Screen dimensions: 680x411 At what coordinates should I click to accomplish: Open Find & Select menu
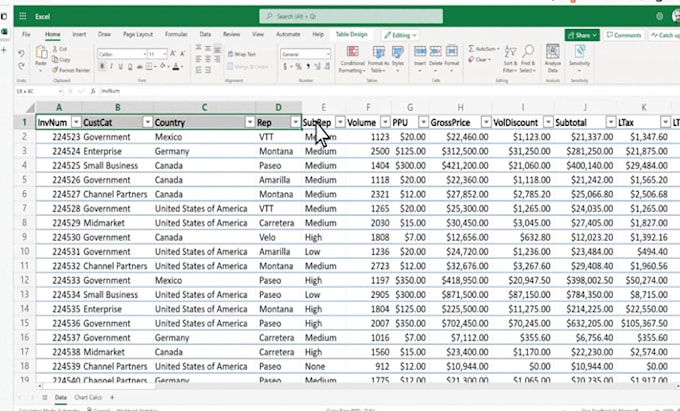(x=528, y=59)
